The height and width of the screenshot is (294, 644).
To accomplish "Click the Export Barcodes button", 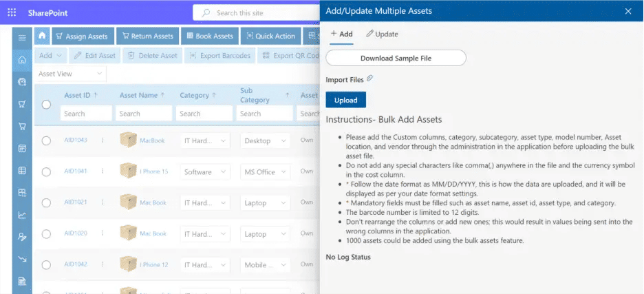I will tap(220, 56).
